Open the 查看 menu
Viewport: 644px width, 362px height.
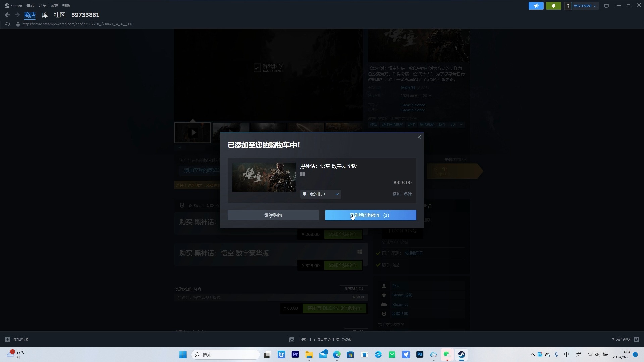[30, 6]
